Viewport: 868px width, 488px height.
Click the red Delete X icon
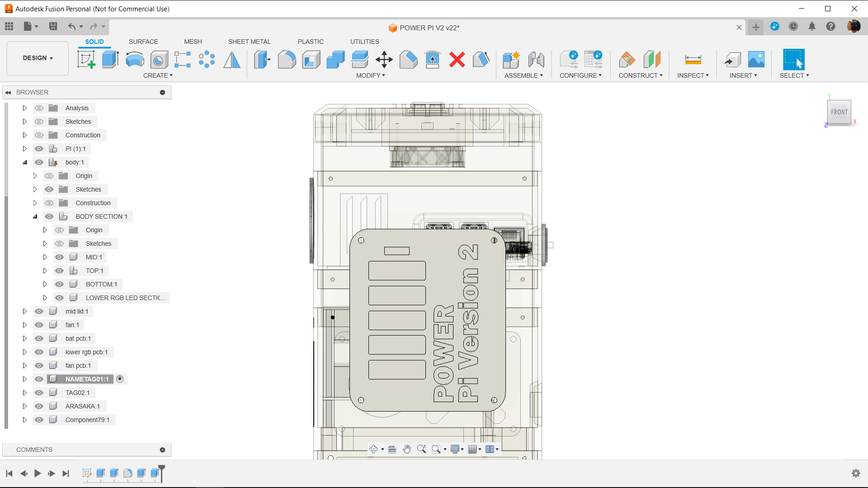click(x=457, y=59)
